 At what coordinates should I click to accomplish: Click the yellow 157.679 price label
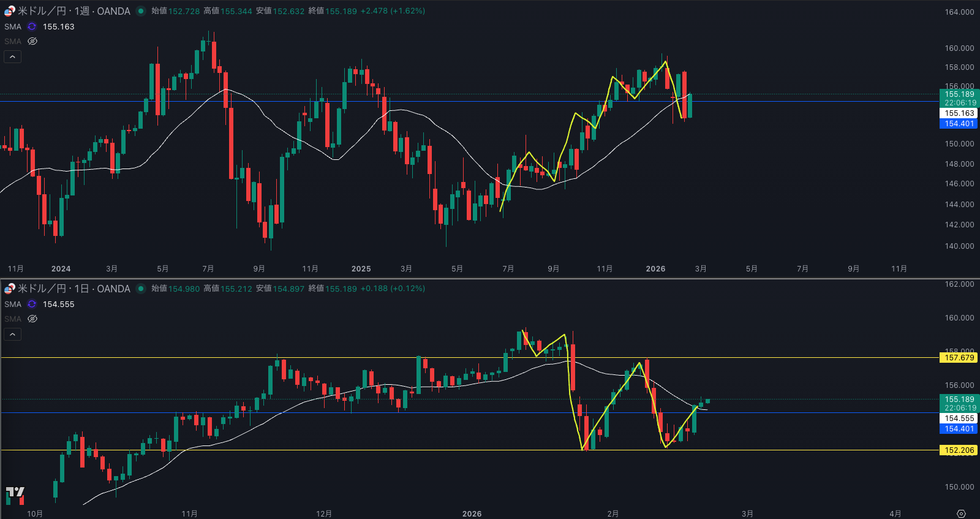pyautogui.click(x=959, y=358)
